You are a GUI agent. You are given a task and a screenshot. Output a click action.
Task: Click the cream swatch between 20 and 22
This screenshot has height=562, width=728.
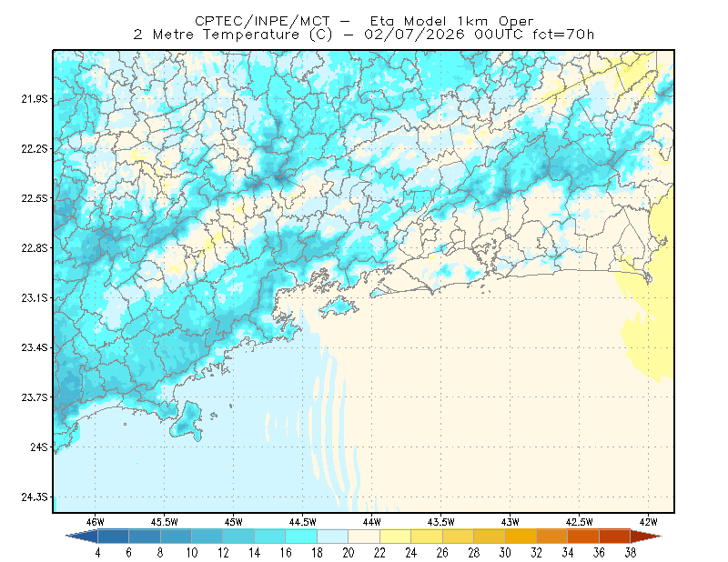tap(364, 537)
